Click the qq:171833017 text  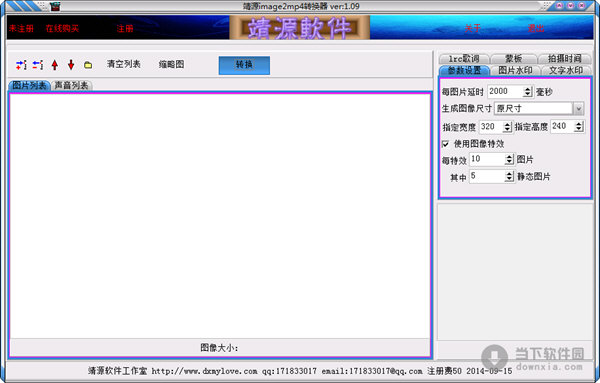point(289,371)
